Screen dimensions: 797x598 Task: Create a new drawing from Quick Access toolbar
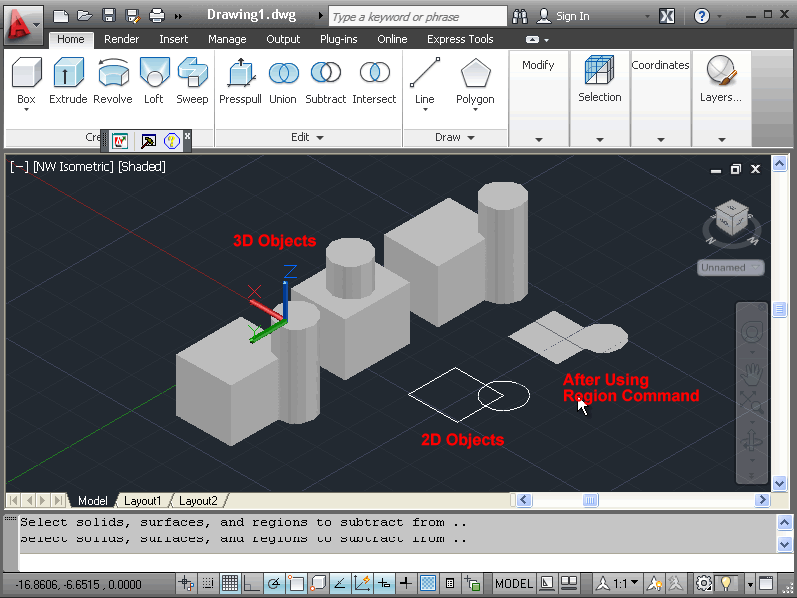point(61,16)
